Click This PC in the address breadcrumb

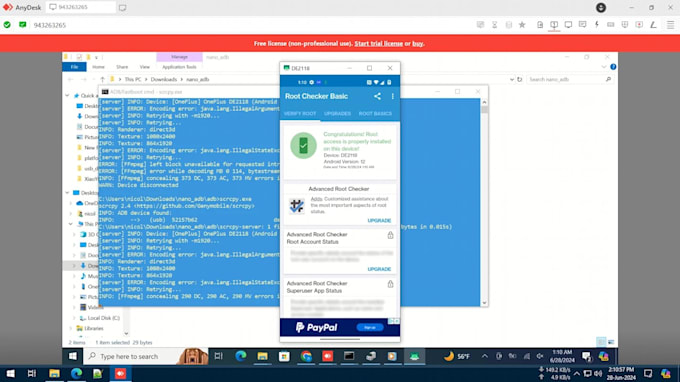133,80
